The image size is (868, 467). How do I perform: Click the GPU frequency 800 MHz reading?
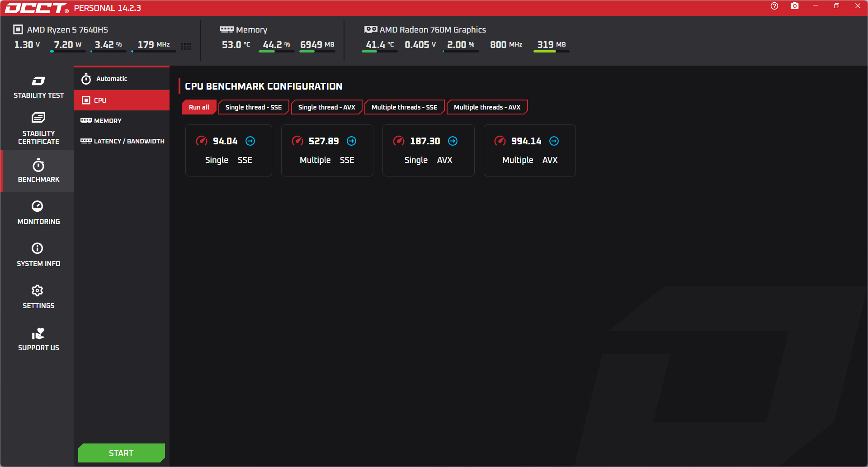tap(506, 45)
